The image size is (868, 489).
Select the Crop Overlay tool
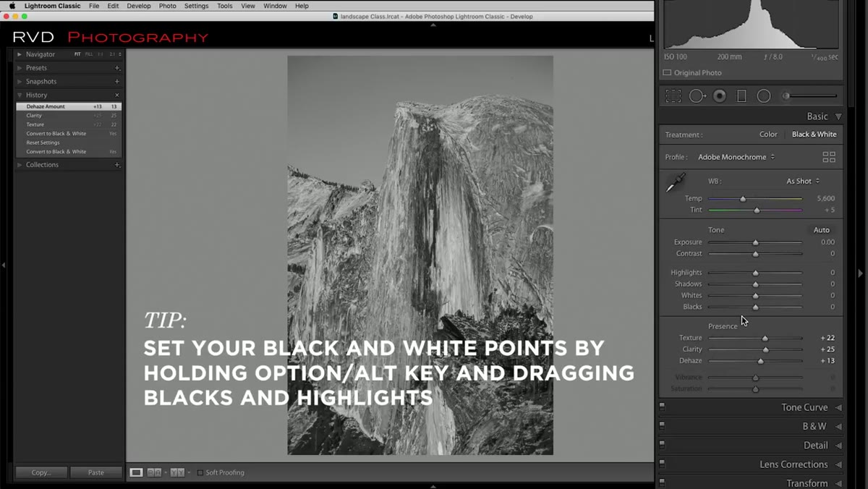[673, 96]
